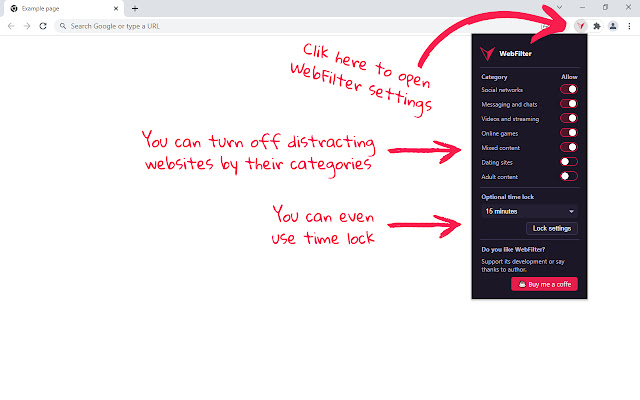Reload the page with refresh icon
The image size is (640, 400).
pos(43,26)
